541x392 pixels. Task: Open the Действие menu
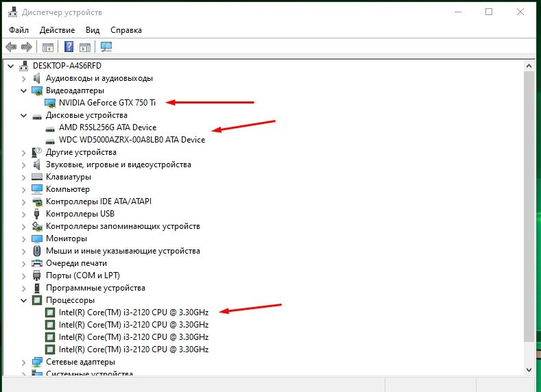tap(58, 30)
